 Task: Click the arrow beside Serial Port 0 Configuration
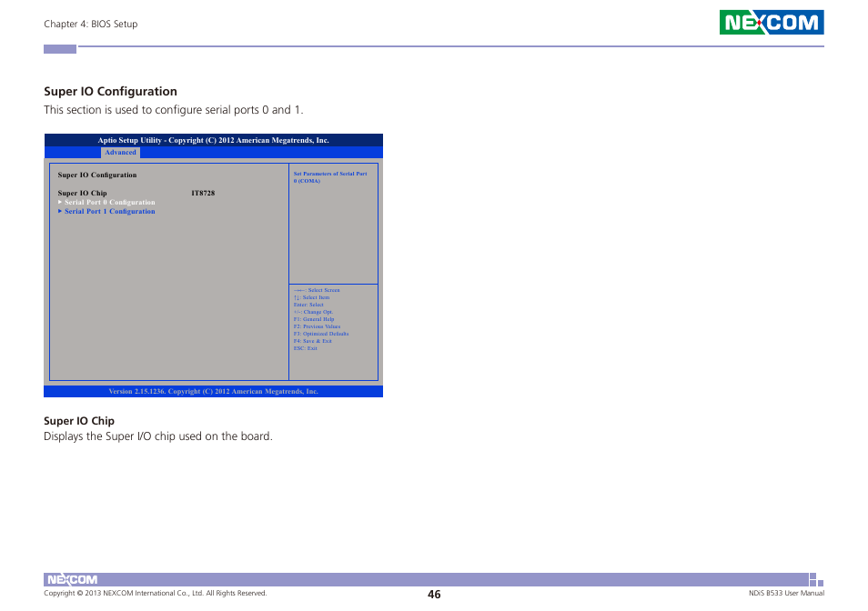click(x=60, y=203)
